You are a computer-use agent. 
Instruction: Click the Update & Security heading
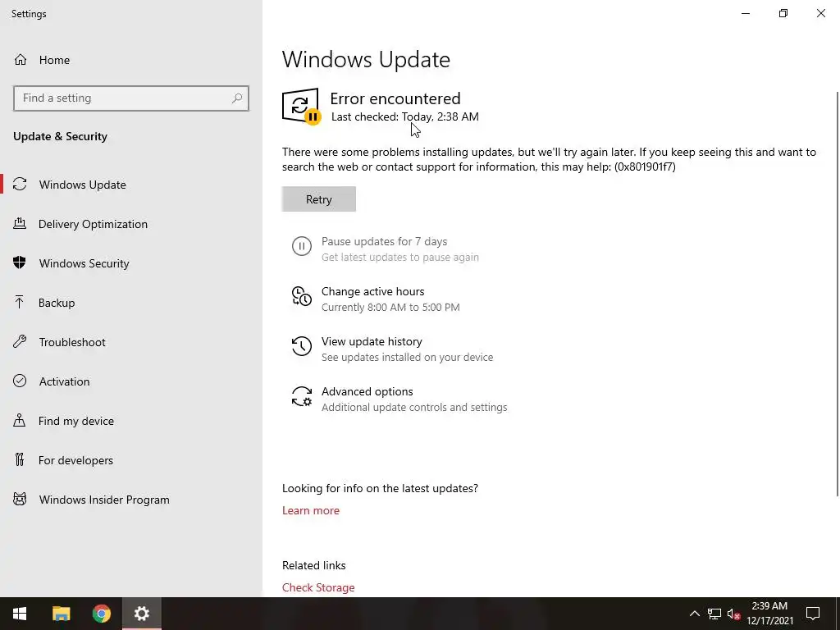(x=60, y=137)
